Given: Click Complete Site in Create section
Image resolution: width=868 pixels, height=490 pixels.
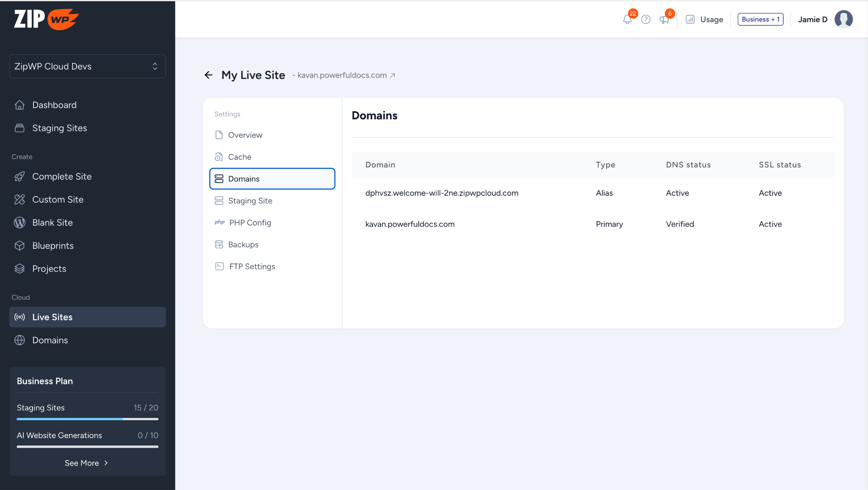Looking at the screenshot, I should pos(62,176).
